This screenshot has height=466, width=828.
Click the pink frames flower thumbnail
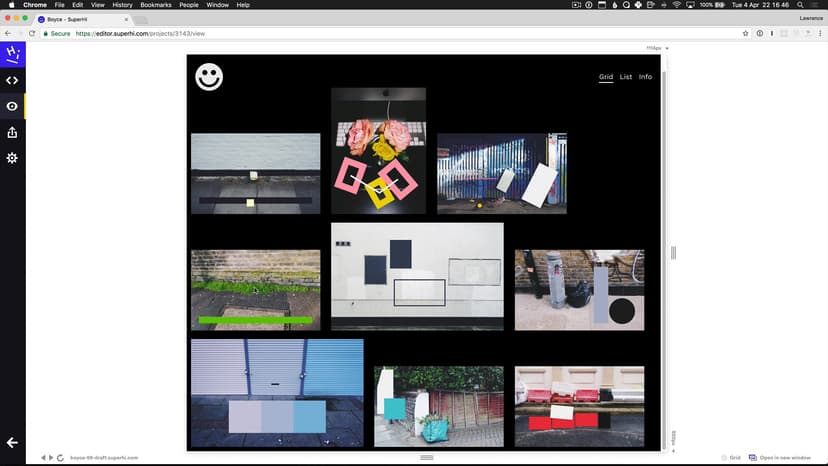(378, 150)
